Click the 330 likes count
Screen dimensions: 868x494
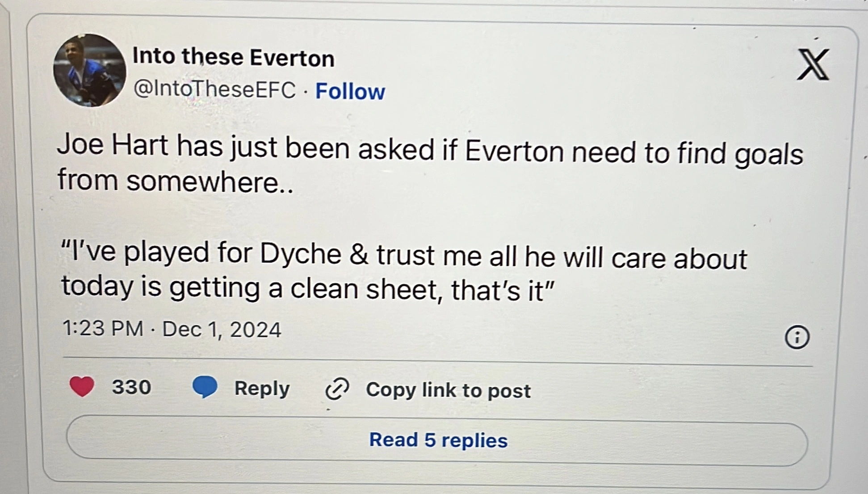click(131, 387)
